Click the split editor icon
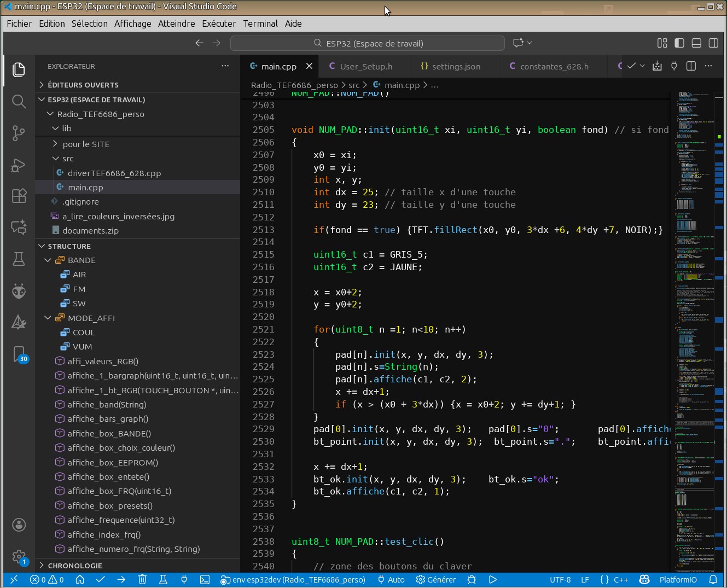The height and width of the screenshot is (588, 727). click(691, 66)
